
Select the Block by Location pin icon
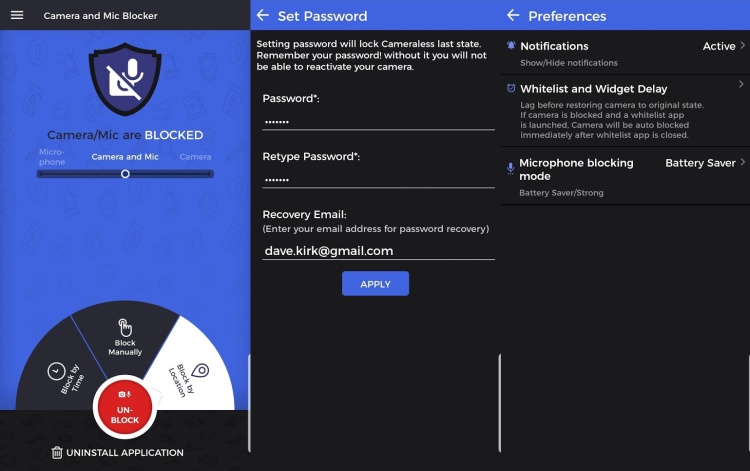click(x=200, y=370)
